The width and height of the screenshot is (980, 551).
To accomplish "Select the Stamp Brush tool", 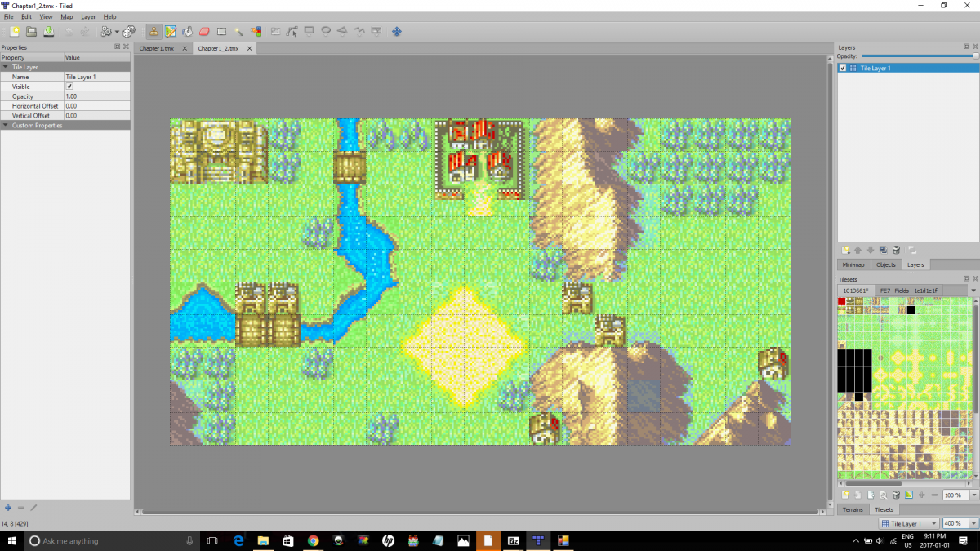I will 154,31.
